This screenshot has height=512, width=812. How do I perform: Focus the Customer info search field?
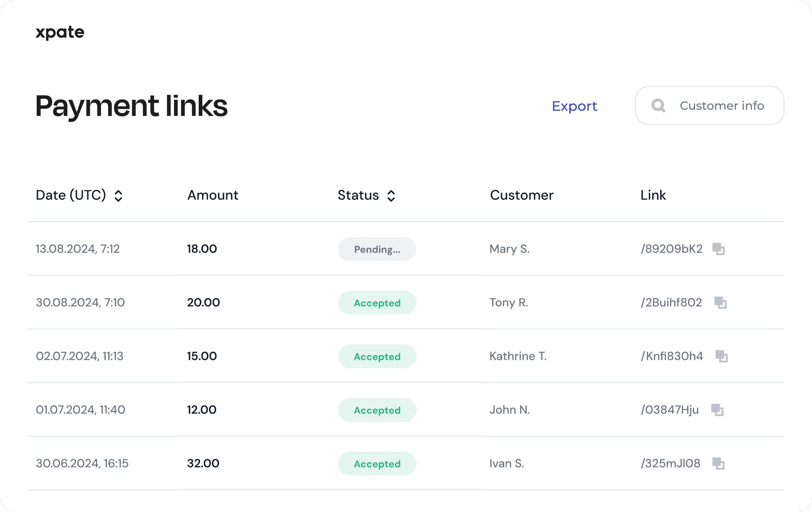coord(721,106)
